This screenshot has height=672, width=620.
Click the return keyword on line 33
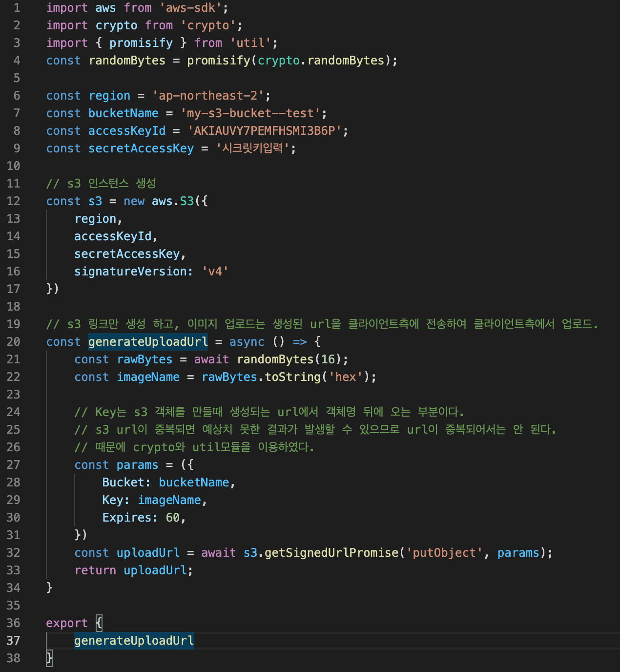coord(95,570)
